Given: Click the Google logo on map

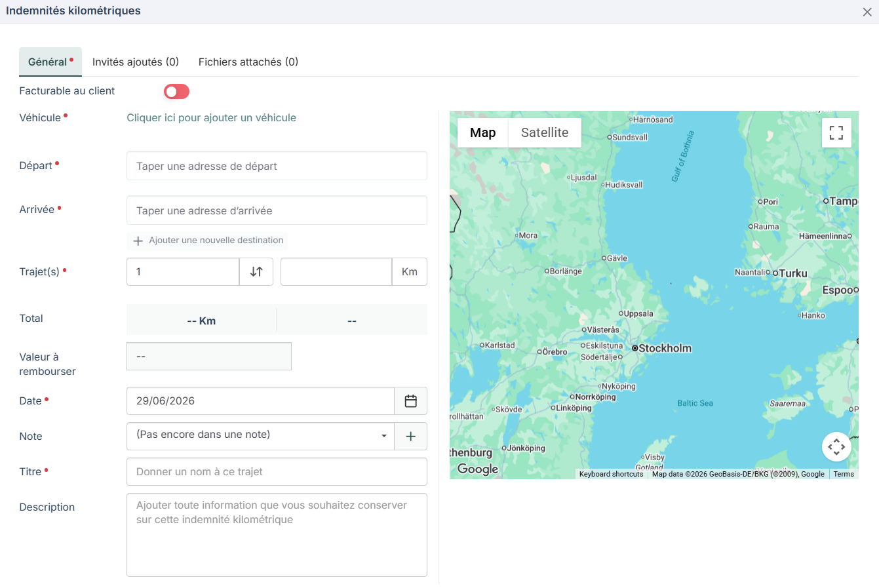Looking at the screenshot, I should [x=478, y=469].
